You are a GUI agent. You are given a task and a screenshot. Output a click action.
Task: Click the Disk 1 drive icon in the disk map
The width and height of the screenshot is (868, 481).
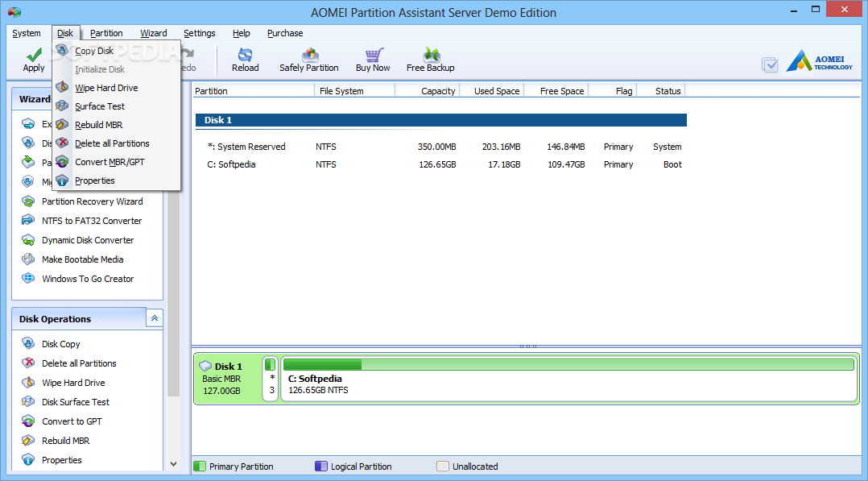pyautogui.click(x=205, y=367)
